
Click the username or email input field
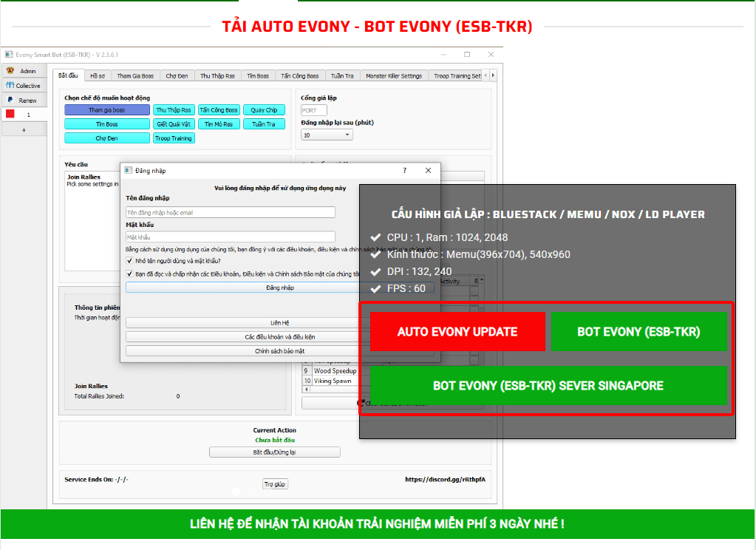[x=231, y=212]
